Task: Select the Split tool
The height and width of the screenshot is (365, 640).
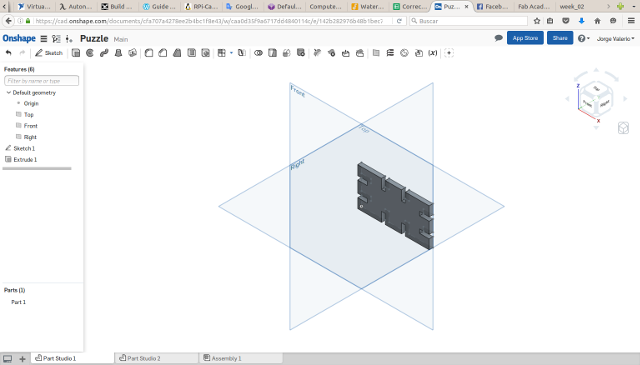Action: [x=272, y=53]
